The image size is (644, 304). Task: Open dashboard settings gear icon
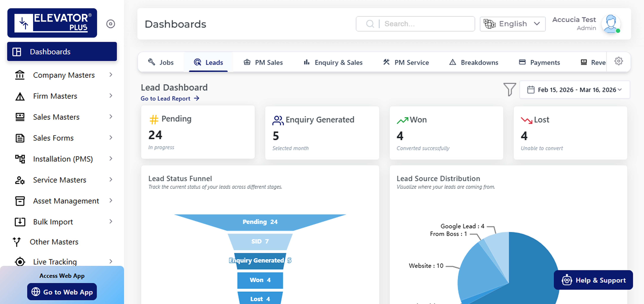pos(618,61)
